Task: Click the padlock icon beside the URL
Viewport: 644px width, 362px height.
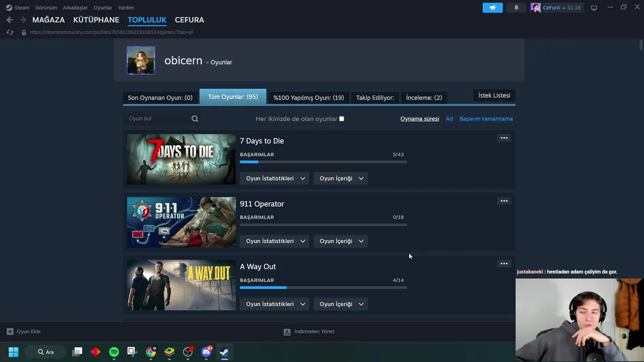Action: pos(24,32)
